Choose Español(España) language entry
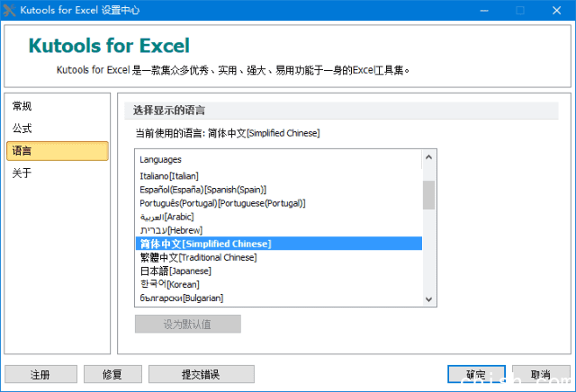Image resolution: width=576 pixels, height=392 pixels. click(203, 190)
